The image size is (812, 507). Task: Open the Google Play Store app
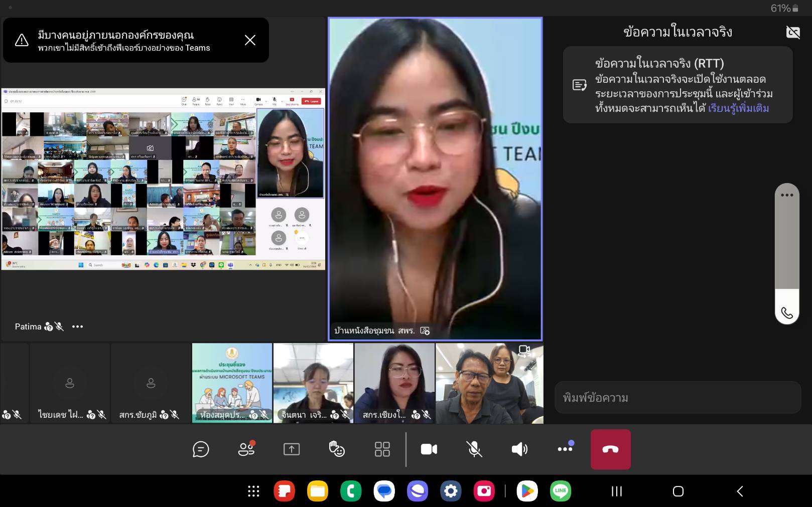click(527, 491)
